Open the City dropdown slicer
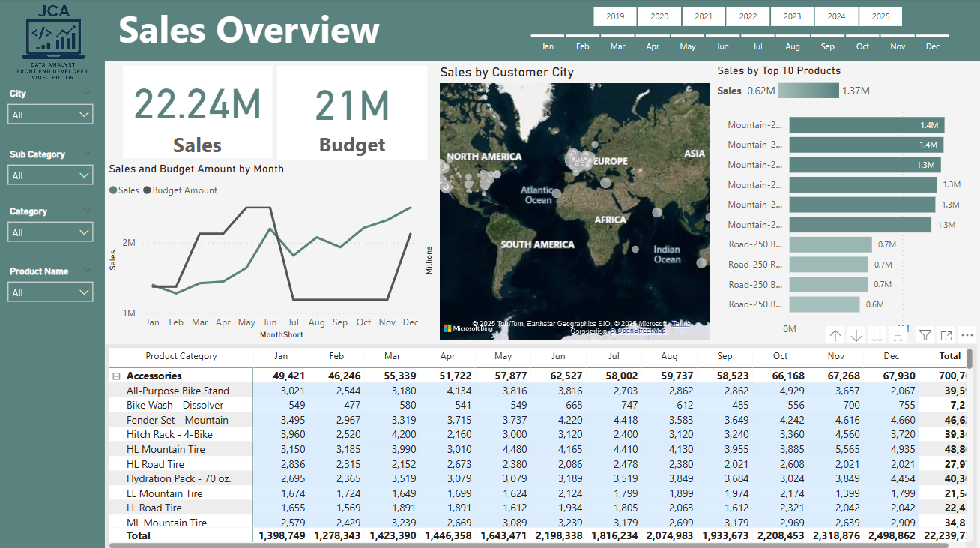This screenshot has height=548, width=980. pos(50,115)
